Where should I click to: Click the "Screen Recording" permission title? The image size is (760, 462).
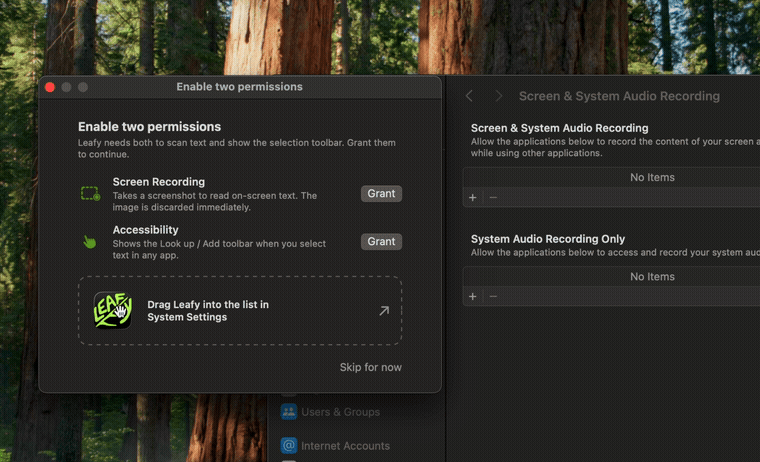click(x=158, y=182)
